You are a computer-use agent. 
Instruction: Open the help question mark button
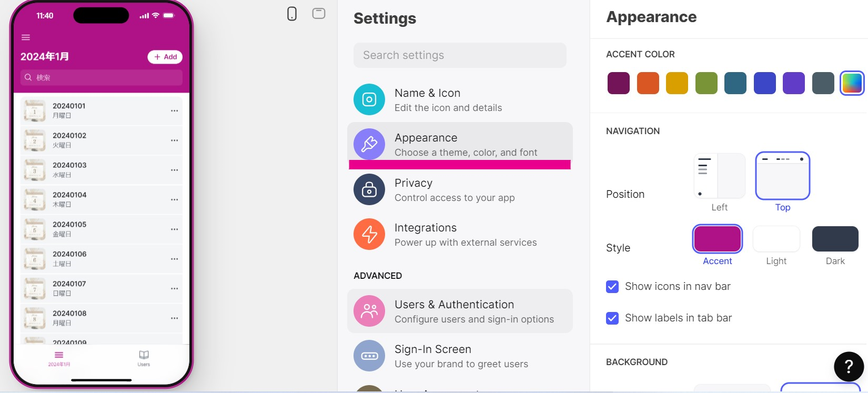[849, 367]
